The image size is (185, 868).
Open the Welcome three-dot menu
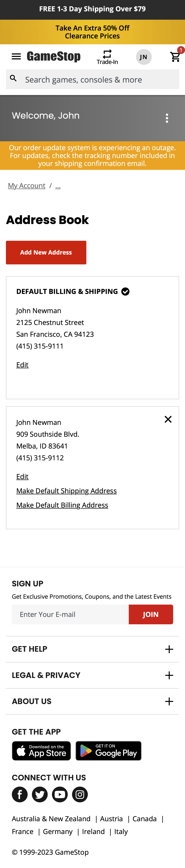point(167,118)
